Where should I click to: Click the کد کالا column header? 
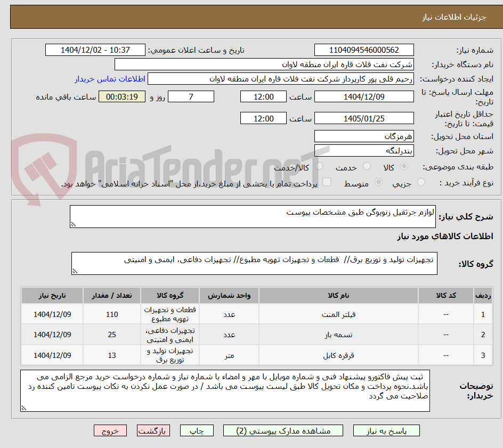(x=446, y=295)
